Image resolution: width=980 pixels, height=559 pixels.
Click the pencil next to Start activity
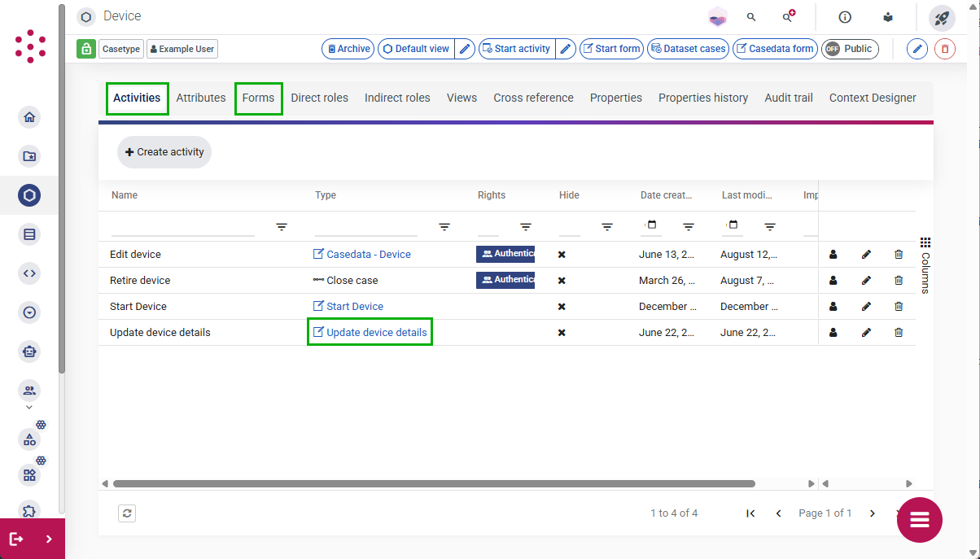567,49
